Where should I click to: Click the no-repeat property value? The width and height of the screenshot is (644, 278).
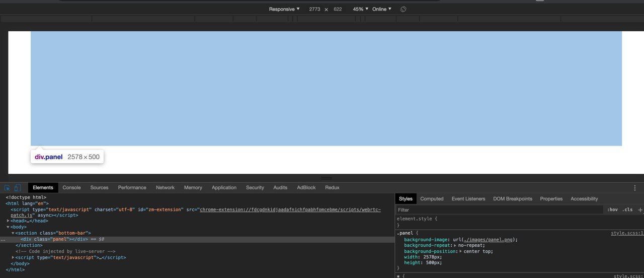point(471,245)
